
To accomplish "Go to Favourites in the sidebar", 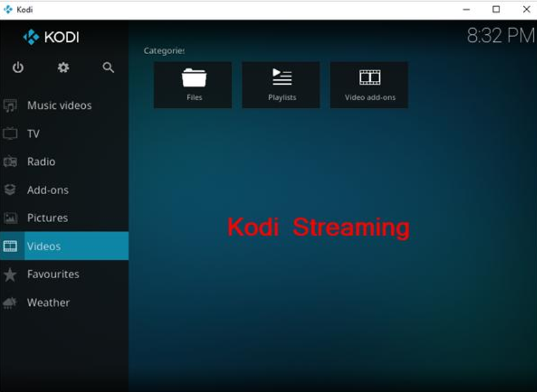I will pos(53,275).
